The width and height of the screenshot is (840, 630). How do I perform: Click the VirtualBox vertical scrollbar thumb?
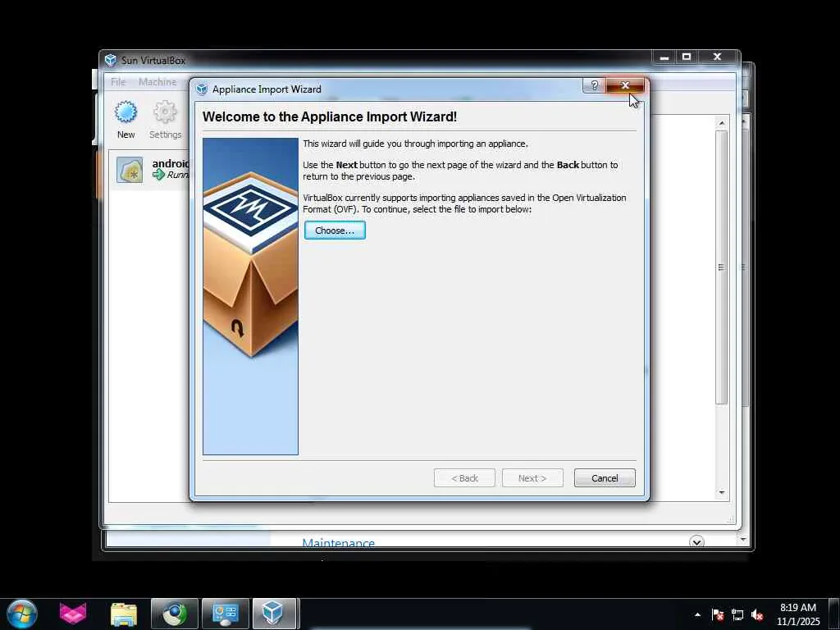[x=722, y=267]
